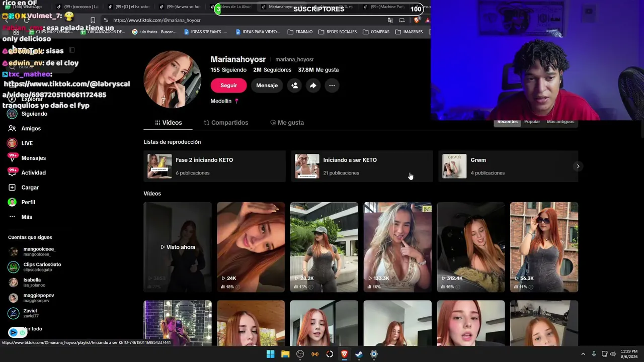
Task: Open Mensajes inbox in the sidebar
Action: 27,158
